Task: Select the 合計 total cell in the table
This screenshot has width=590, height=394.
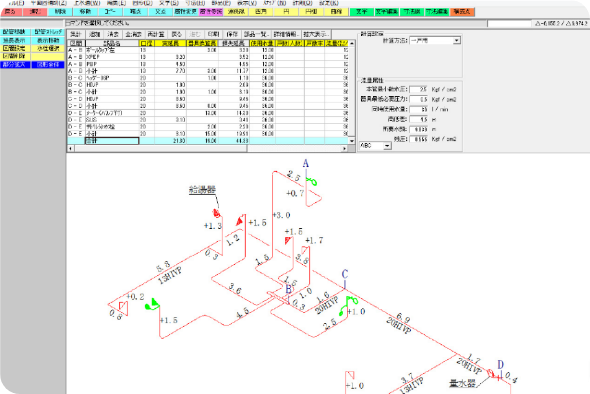Action: tap(112, 141)
